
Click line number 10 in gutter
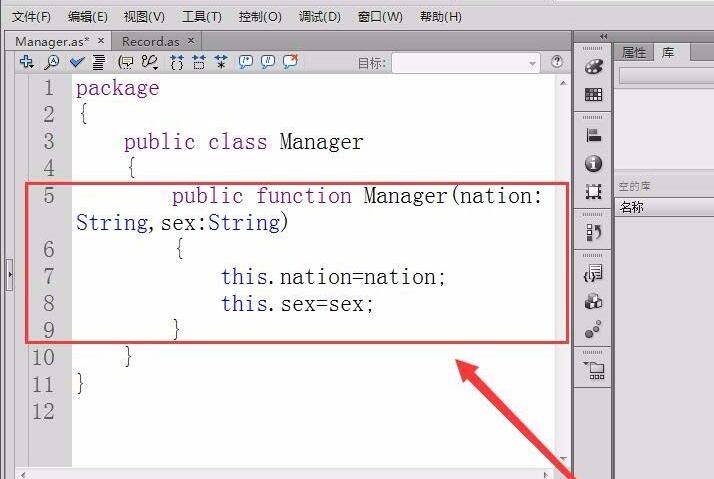click(44, 357)
